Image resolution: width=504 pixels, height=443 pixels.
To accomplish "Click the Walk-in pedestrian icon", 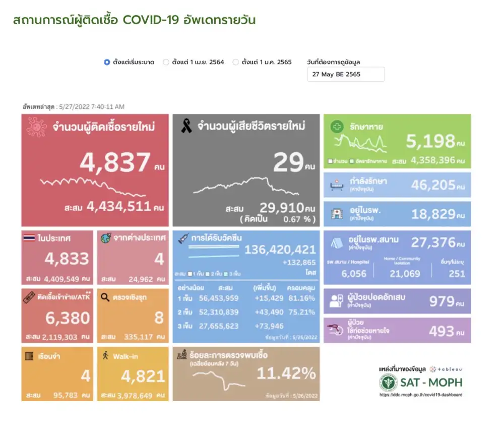I will [x=105, y=356].
